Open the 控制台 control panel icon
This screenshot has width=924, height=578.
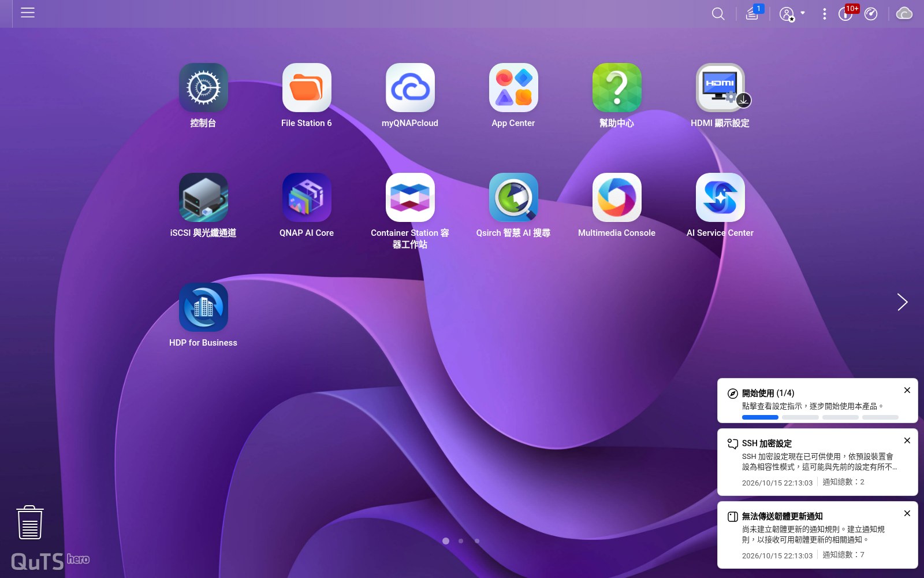pos(203,88)
